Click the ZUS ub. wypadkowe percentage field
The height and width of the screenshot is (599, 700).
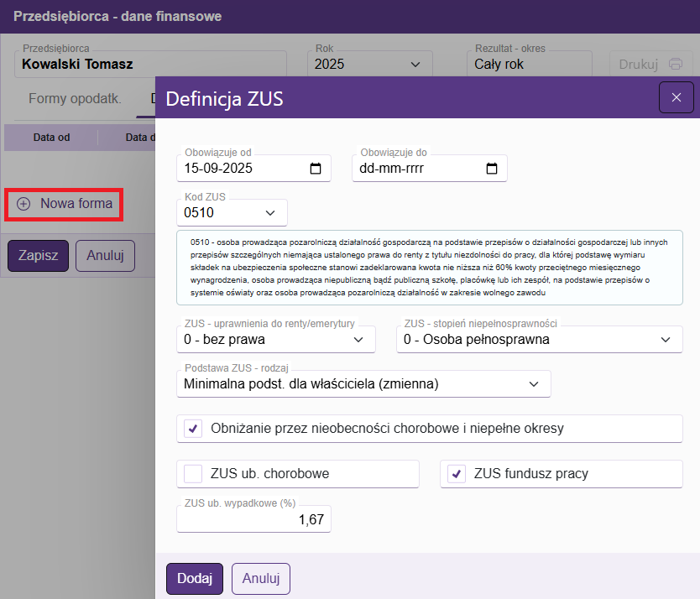click(x=253, y=520)
